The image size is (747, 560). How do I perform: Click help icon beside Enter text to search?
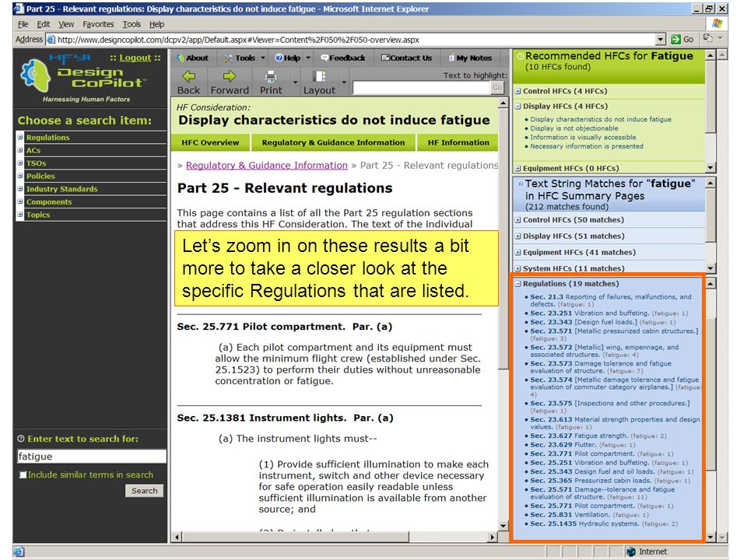pos(20,439)
